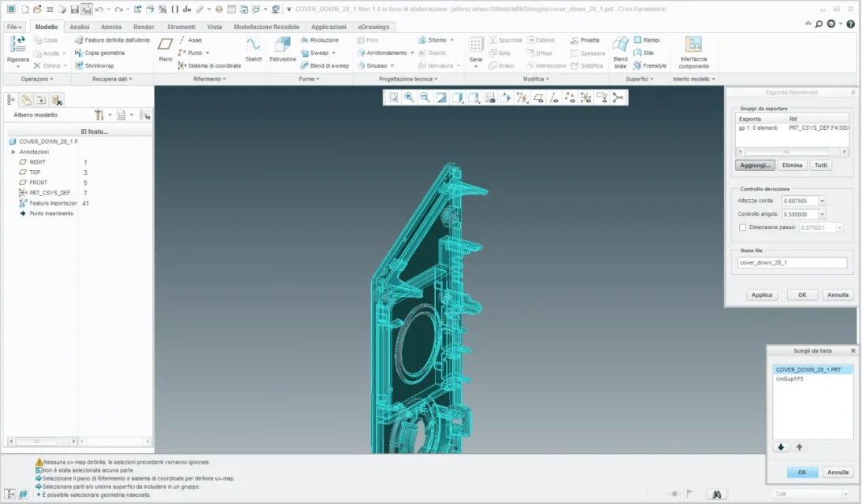
Task: Open the Sweep dropdown arrow
Action: point(334,53)
